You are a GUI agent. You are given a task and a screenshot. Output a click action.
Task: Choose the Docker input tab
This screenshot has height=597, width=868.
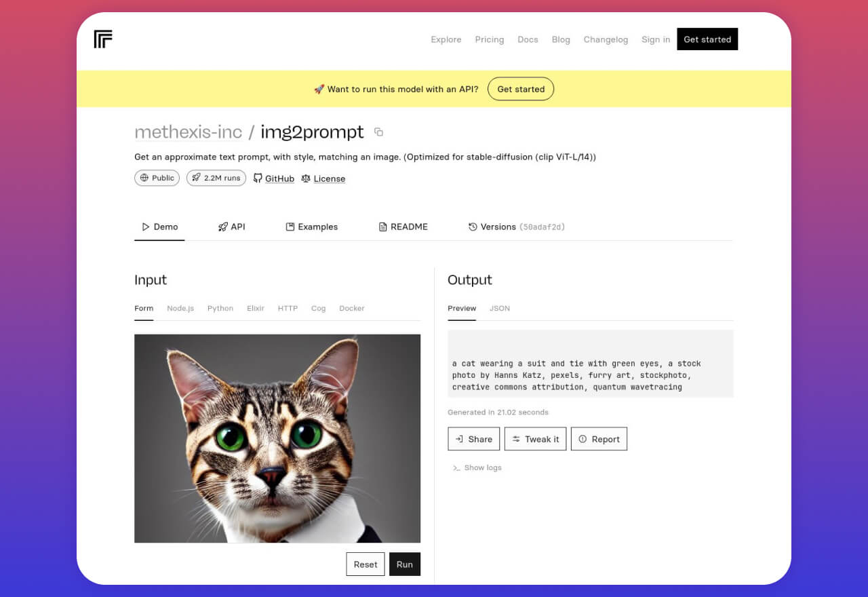click(x=351, y=308)
